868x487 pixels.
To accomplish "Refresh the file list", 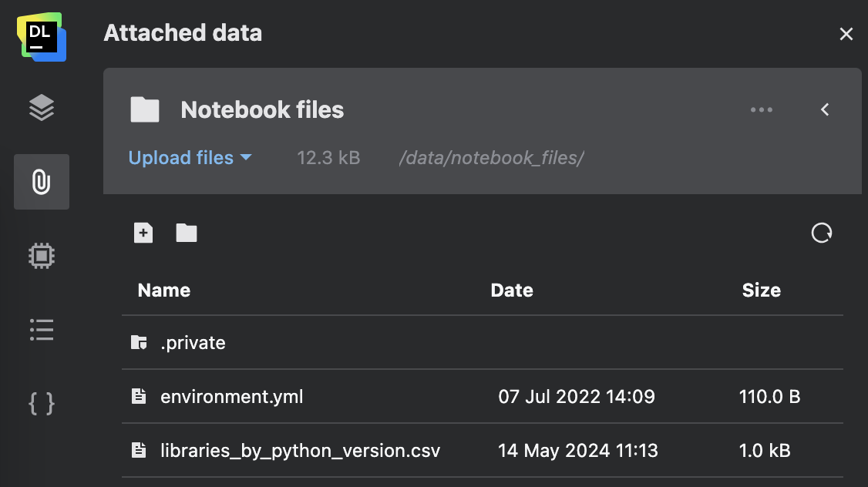I will click(821, 232).
